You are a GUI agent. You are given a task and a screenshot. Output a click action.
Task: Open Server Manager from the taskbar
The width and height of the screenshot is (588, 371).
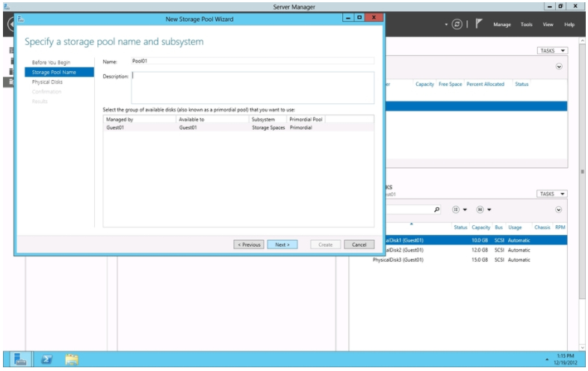pyautogui.click(x=19, y=359)
